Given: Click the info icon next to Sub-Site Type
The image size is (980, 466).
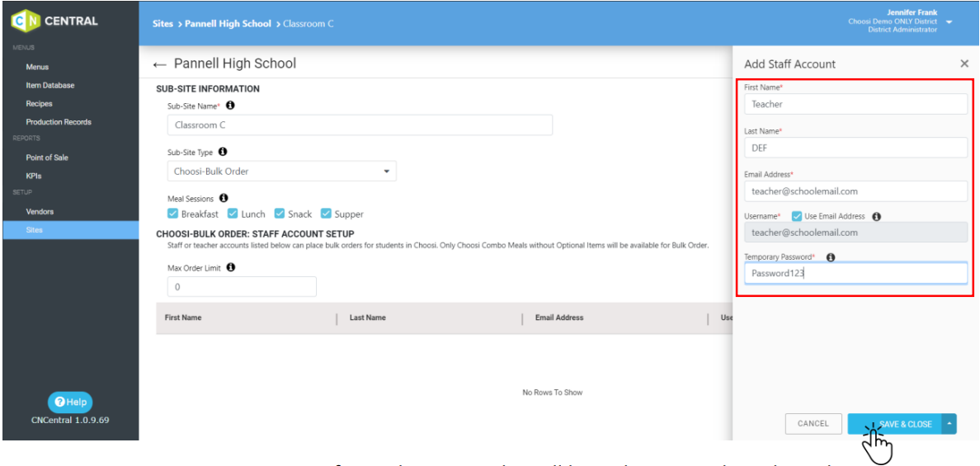Looking at the screenshot, I should pos(223,152).
